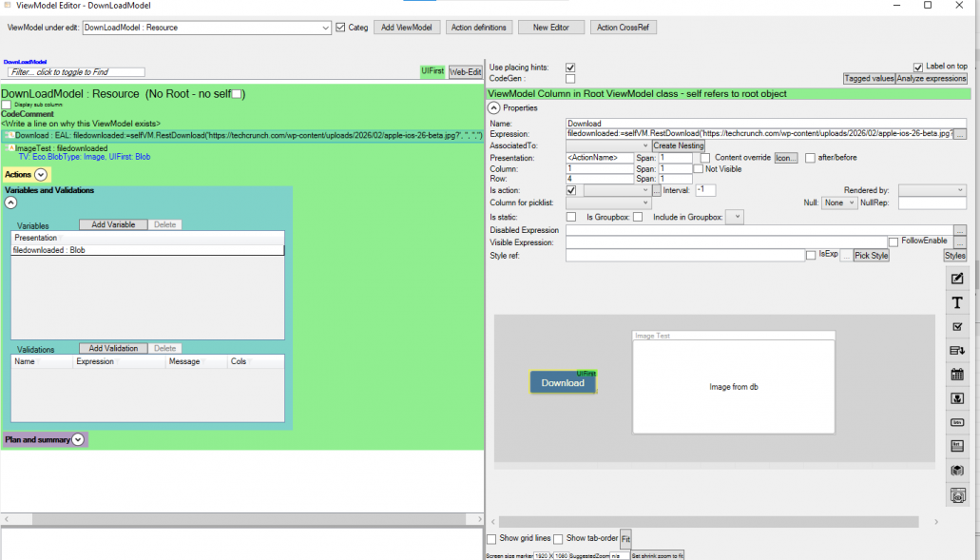
Task: Select the combobox control icon below the checkbox icon
Action: [x=957, y=350]
